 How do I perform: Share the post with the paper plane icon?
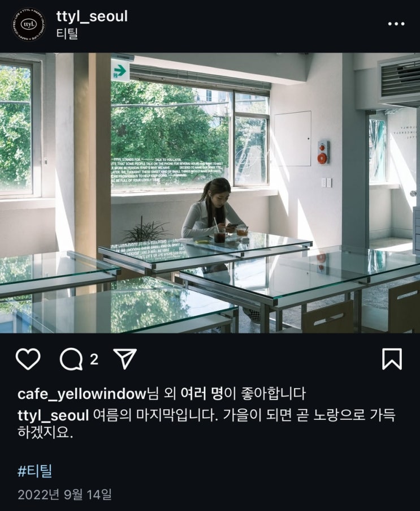coord(125,359)
